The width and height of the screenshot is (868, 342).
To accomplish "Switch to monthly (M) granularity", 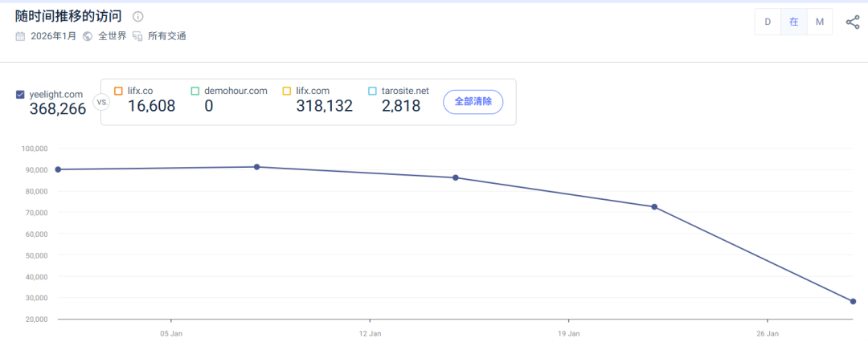I will [820, 22].
